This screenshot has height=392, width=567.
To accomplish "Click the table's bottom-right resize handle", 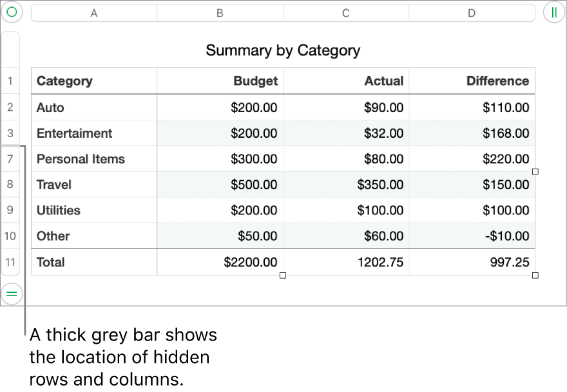I will click(535, 275).
